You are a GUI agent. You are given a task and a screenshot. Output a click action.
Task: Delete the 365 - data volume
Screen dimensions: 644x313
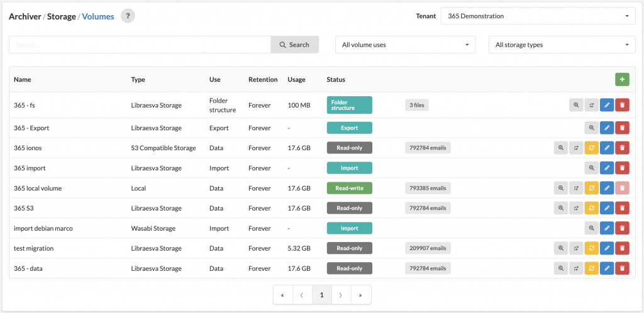[x=622, y=268]
